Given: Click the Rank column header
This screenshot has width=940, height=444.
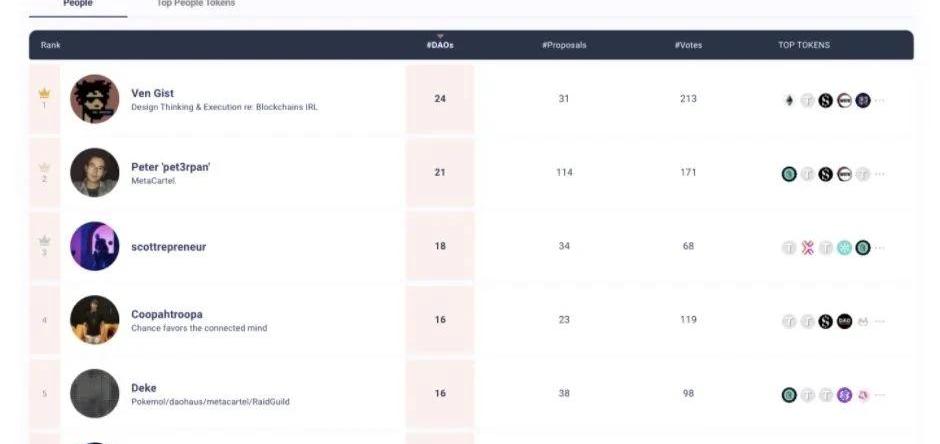Looking at the screenshot, I should point(50,45).
